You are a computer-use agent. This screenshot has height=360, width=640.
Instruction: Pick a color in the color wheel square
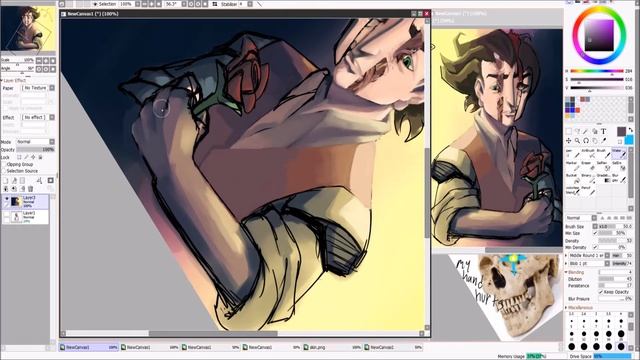click(599, 36)
